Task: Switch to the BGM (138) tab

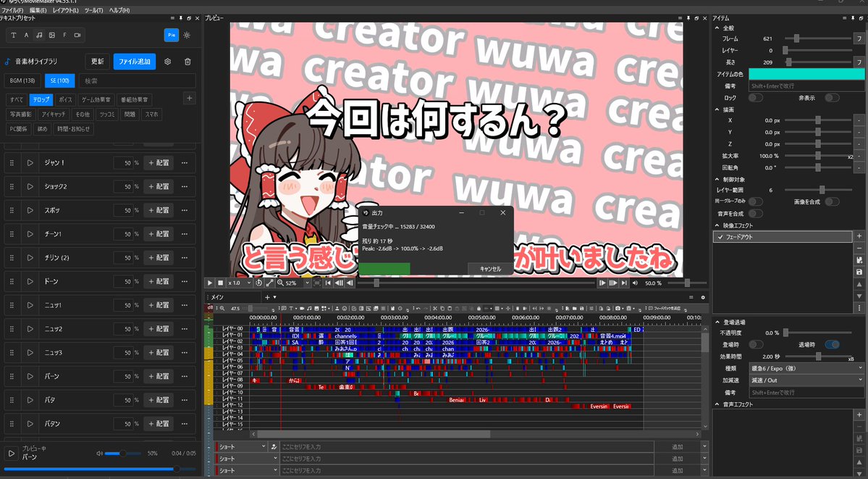Action: click(22, 81)
